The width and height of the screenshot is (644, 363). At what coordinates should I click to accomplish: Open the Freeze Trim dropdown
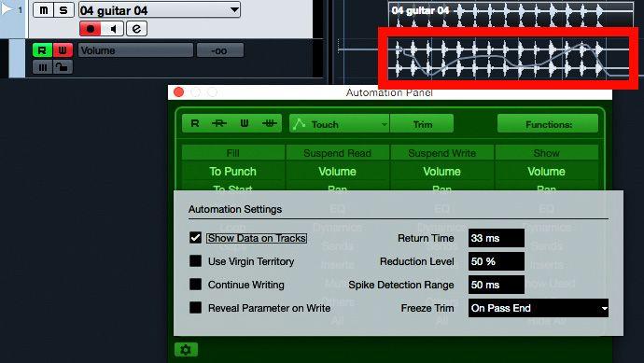click(x=538, y=308)
